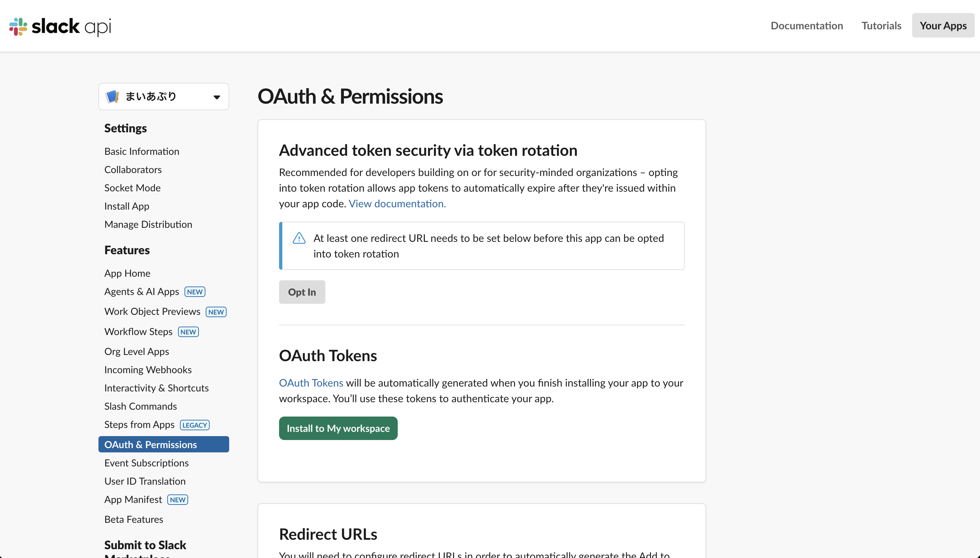
Task: Click the NEW badge beside App Manifest
Action: [x=177, y=499]
